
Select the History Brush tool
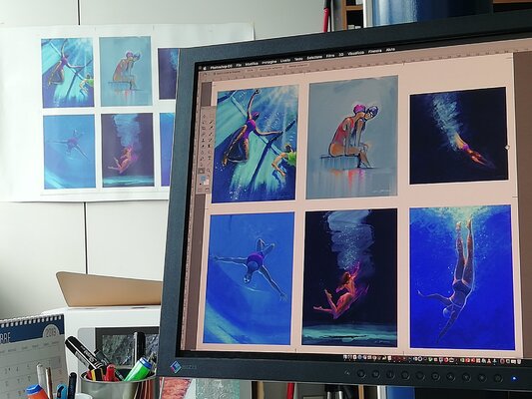click(210, 140)
